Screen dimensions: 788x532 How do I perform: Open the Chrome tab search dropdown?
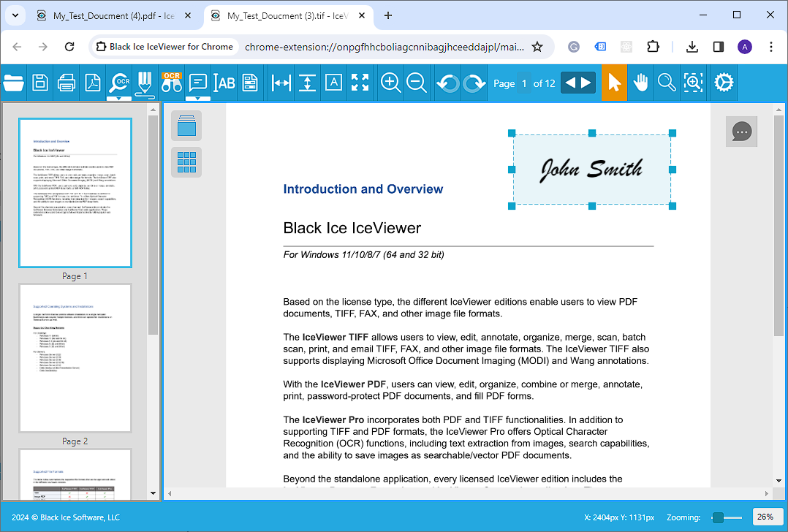click(x=15, y=15)
